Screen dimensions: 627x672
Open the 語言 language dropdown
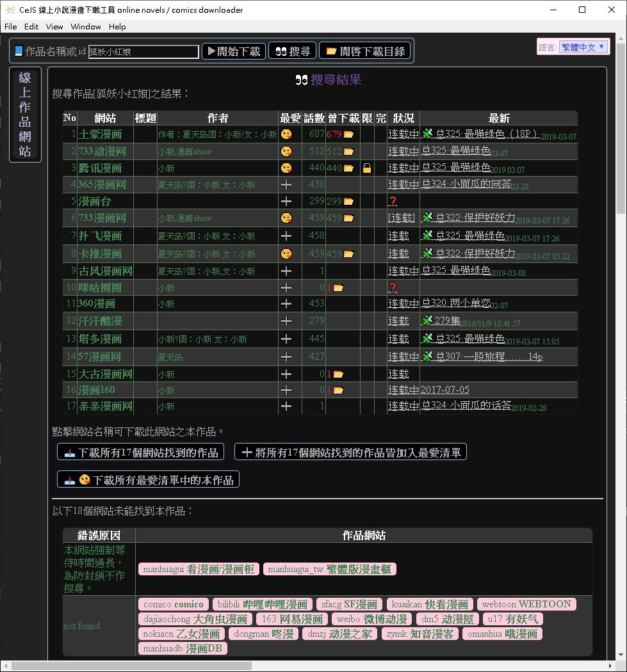(x=583, y=47)
